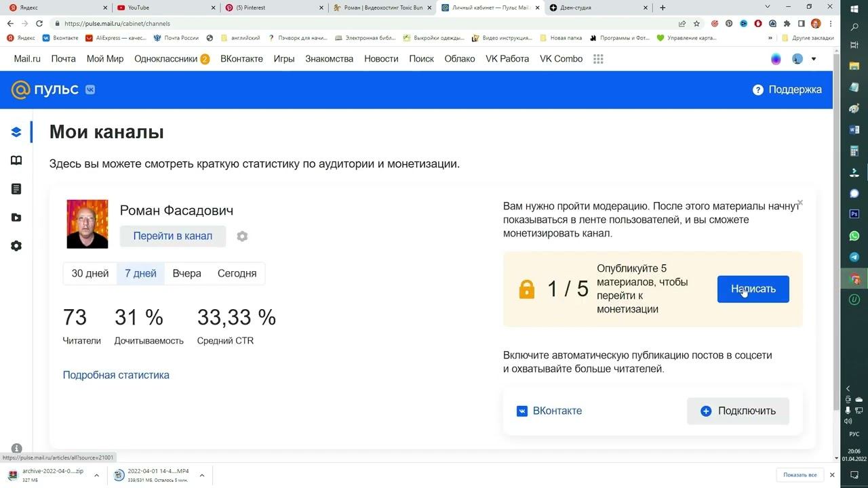This screenshot has height=488, width=868.
Task: Select the Сегодня period
Action: coord(237,274)
